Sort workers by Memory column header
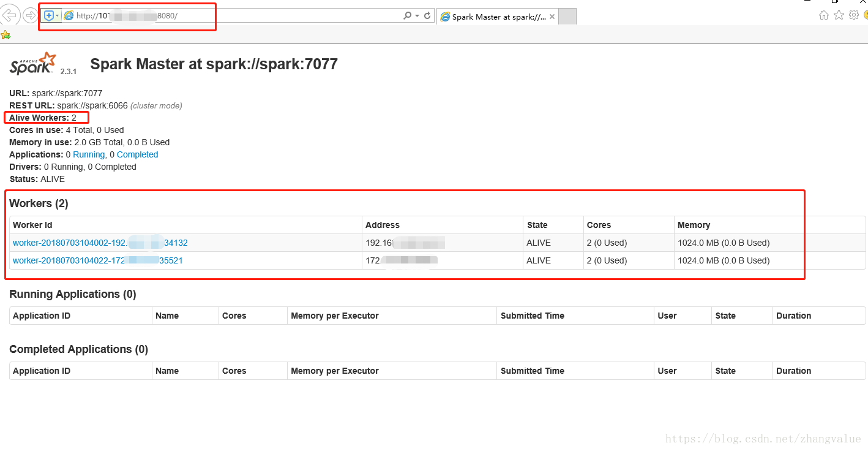 [x=694, y=225]
